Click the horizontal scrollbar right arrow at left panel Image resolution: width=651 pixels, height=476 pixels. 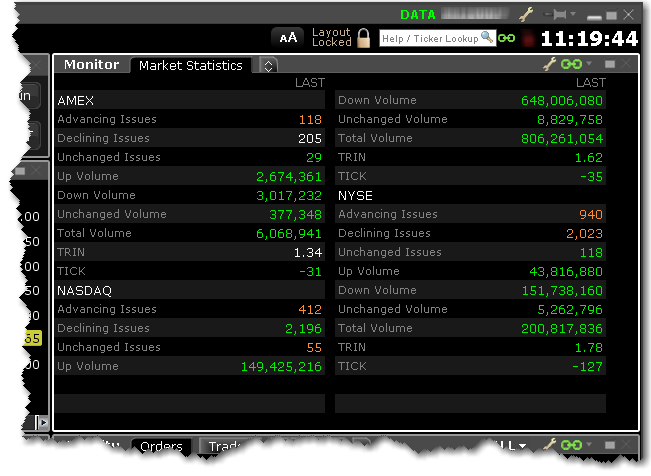tap(42, 422)
